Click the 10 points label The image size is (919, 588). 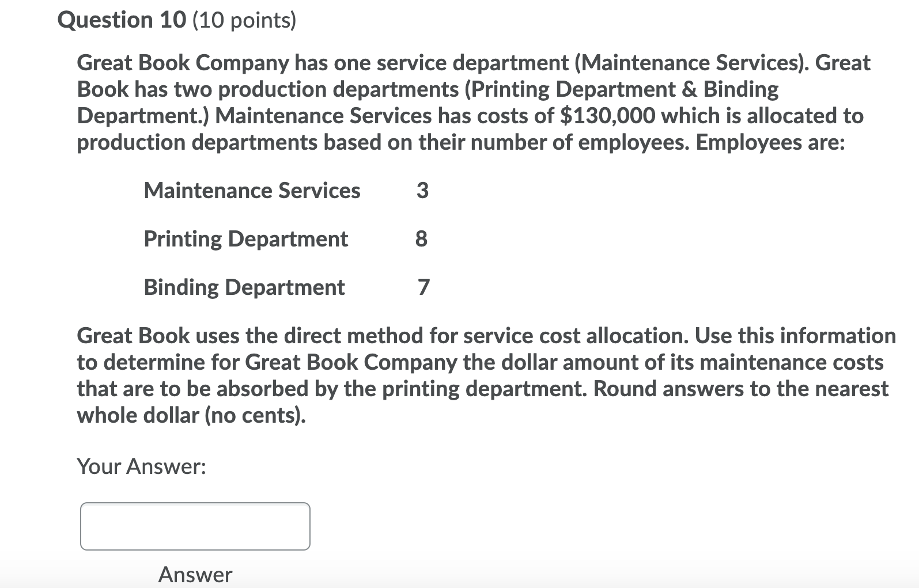click(x=246, y=20)
